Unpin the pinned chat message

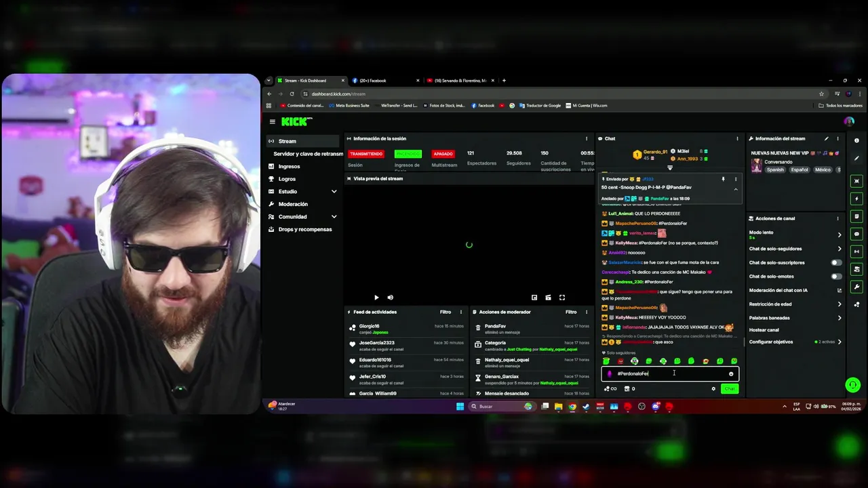click(723, 180)
